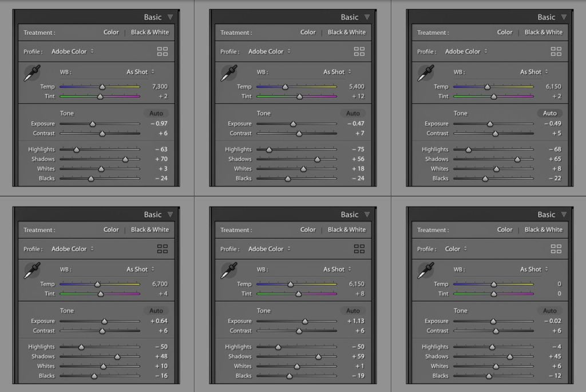The image size is (586, 392).
Task: Click the Exposure slider handle set to −0.97
Action: click(x=93, y=124)
